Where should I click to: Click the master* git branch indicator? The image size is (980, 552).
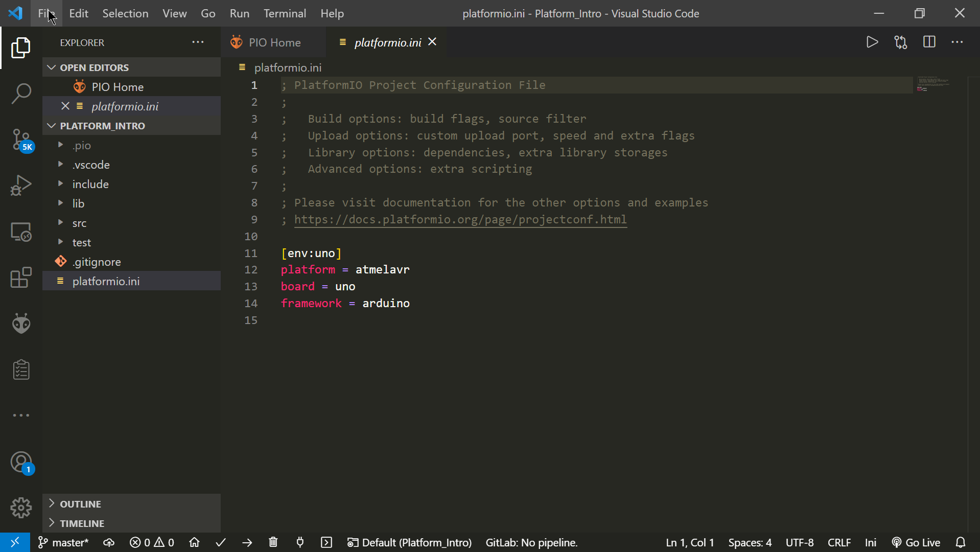(x=64, y=542)
